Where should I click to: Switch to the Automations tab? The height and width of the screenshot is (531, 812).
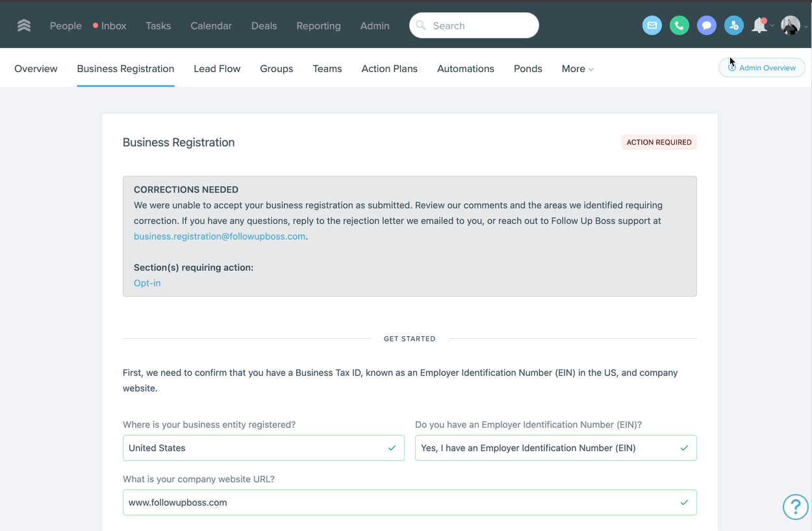[466, 69]
